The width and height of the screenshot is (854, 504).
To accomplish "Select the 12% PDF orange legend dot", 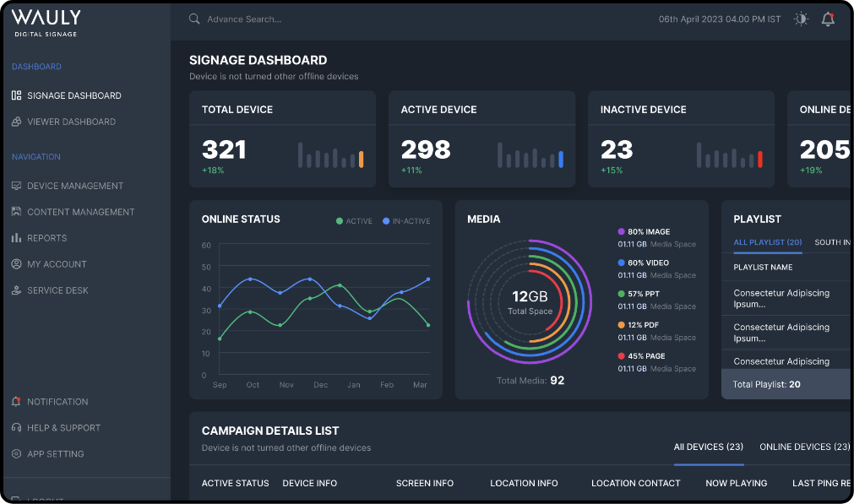I will (x=621, y=324).
